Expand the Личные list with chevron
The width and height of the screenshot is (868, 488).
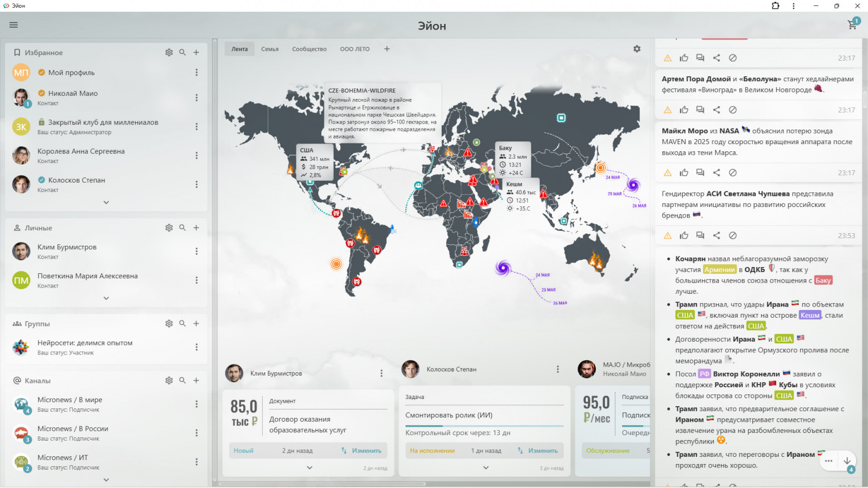[106, 298]
